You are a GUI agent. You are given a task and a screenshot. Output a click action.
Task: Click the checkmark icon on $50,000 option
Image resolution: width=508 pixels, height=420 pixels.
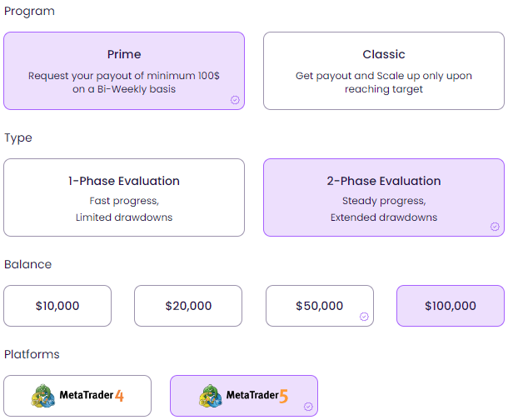(x=364, y=317)
